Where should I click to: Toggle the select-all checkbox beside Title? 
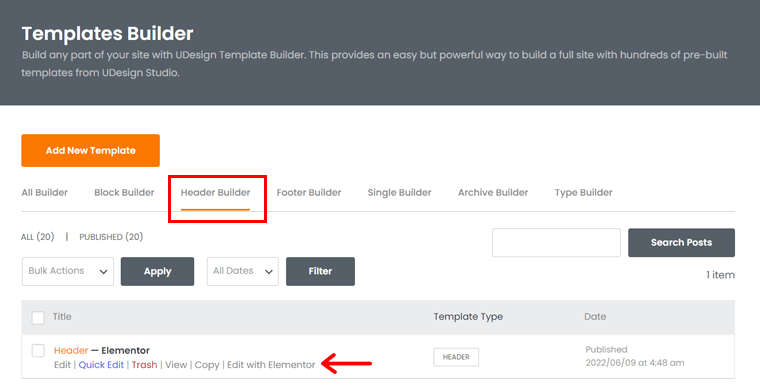click(38, 318)
